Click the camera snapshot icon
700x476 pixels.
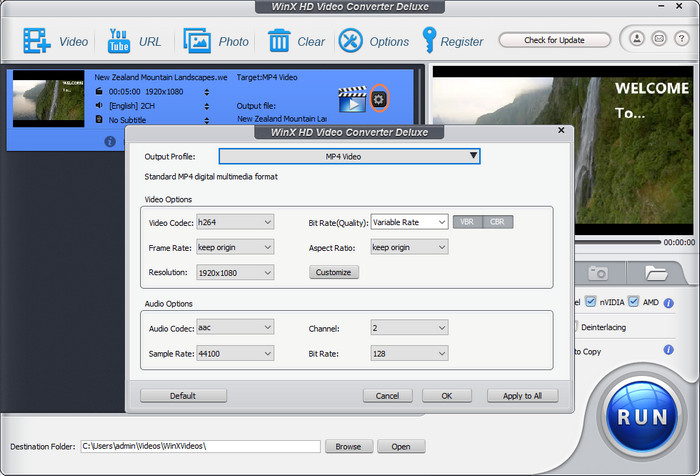598,272
